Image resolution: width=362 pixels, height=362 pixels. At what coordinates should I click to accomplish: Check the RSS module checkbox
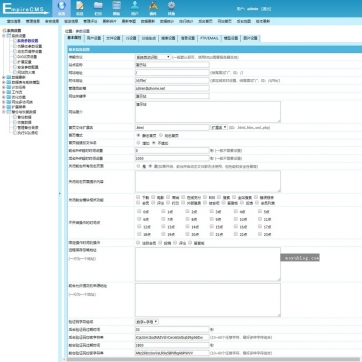click(x=205, y=197)
